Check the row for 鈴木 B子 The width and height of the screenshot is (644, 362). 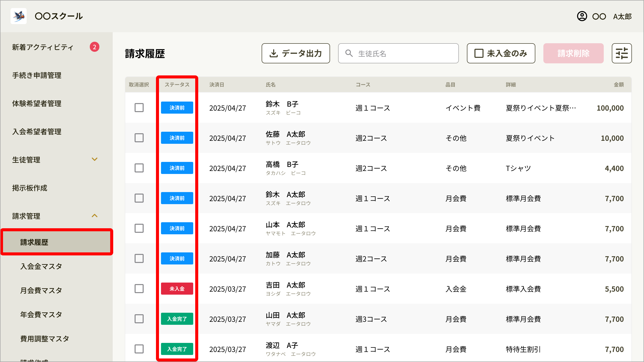point(139,108)
